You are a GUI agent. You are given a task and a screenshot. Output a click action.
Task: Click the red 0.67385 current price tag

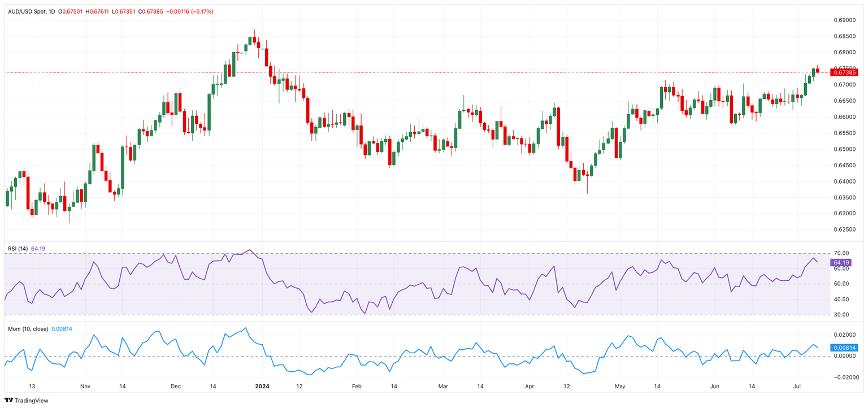coord(844,72)
